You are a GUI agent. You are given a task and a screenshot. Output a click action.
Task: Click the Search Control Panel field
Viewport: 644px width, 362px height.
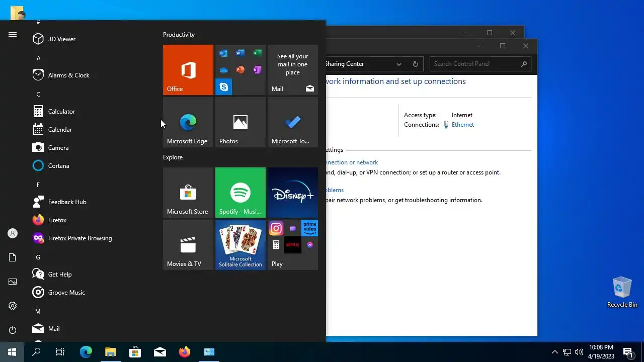[x=480, y=64]
